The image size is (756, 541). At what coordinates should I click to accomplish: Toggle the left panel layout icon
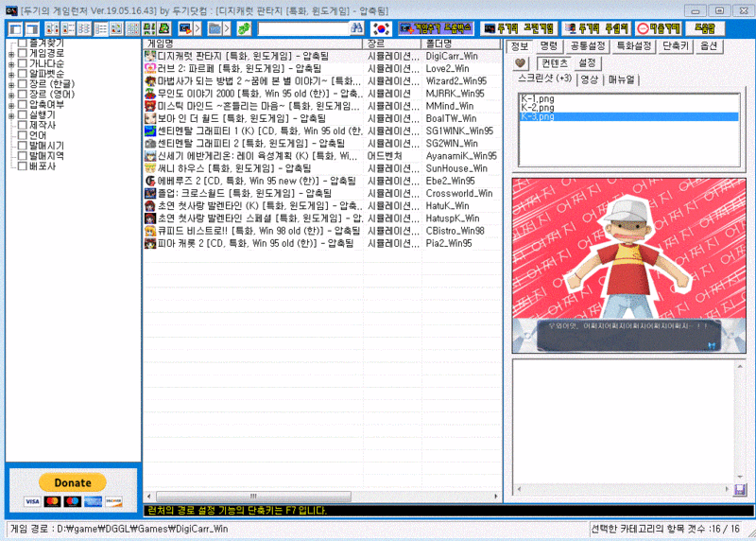[15, 28]
